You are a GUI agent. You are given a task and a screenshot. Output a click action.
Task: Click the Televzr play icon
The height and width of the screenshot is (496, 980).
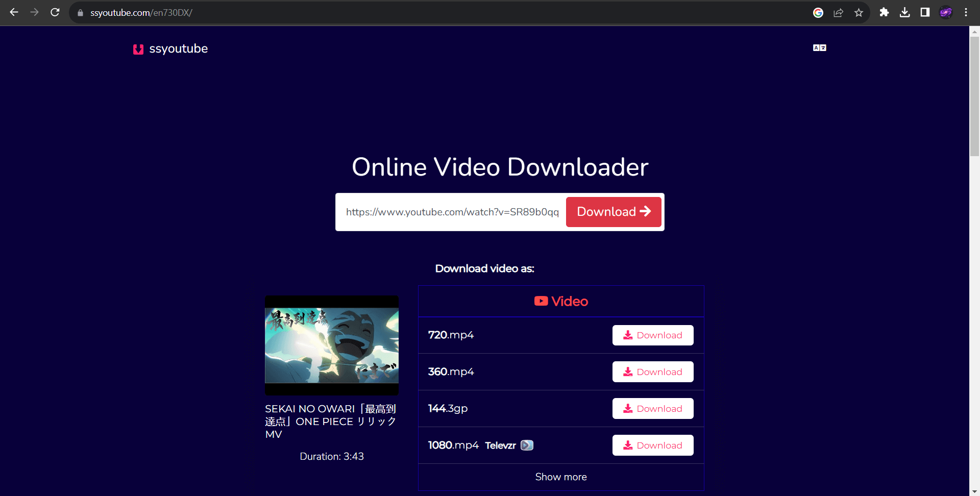coord(527,445)
